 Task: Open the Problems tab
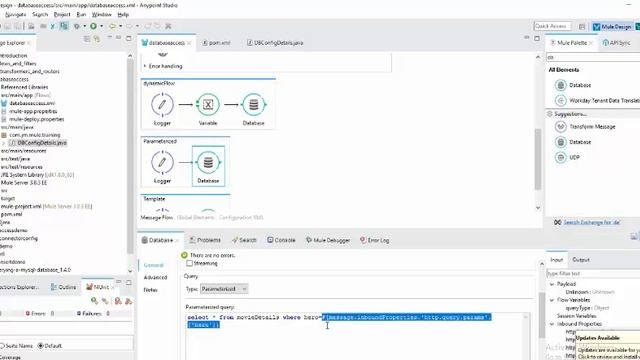pos(205,240)
